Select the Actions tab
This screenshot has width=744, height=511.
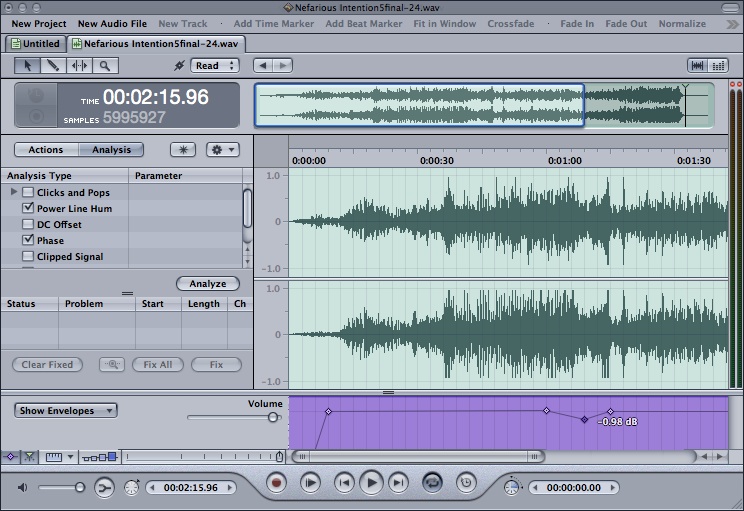pyautogui.click(x=46, y=150)
